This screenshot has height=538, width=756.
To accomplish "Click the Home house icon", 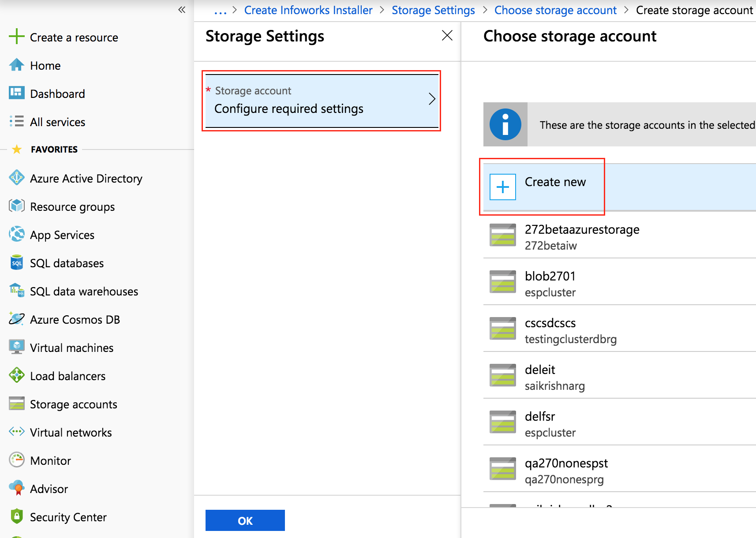I will pos(17,65).
